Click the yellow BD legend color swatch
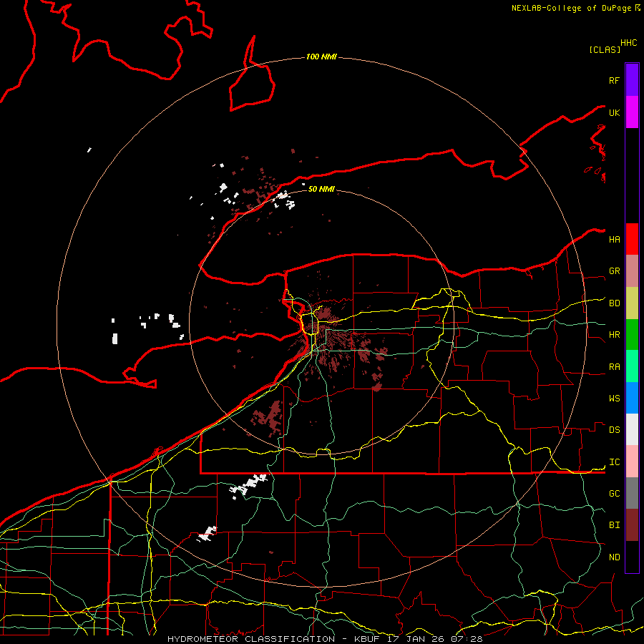The width and height of the screenshot is (644, 644). tap(632, 303)
